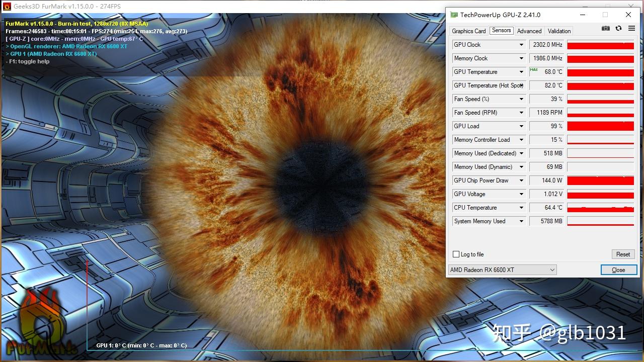Open the Advanced tab
Screen dimensions: 644x362
[529, 31]
